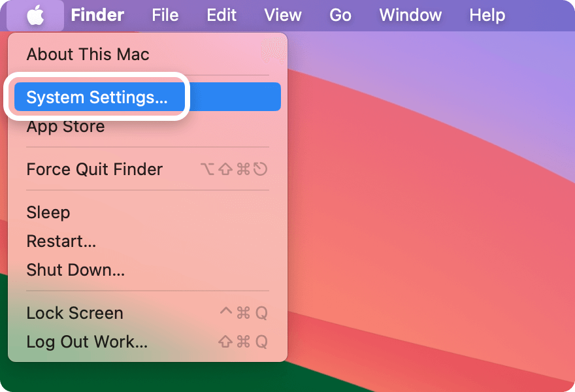Open the Help menu
Image resolution: width=575 pixels, height=392 pixels.
point(487,16)
